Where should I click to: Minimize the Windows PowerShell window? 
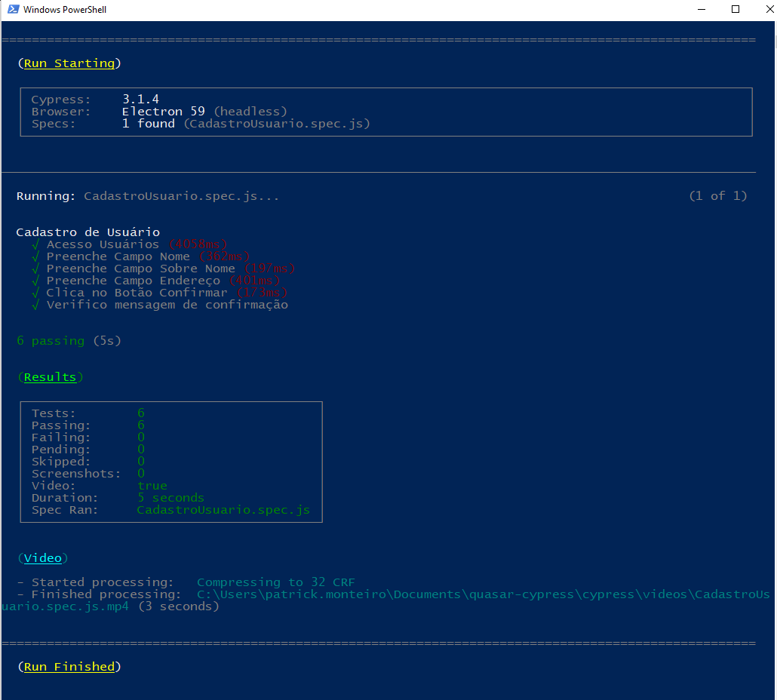pyautogui.click(x=701, y=10)
